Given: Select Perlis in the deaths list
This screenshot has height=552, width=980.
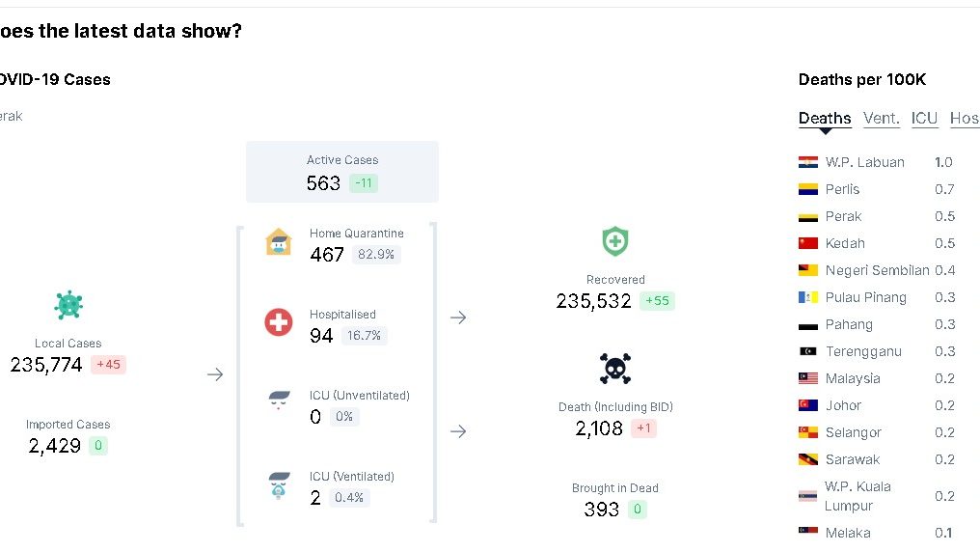Looking at the screenshot, I should [x=842, y=189].
